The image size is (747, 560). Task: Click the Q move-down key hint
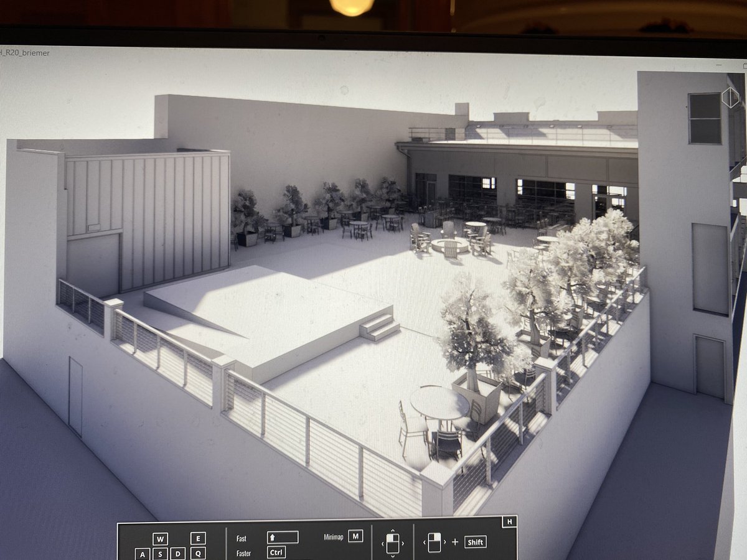coord(198,553)
